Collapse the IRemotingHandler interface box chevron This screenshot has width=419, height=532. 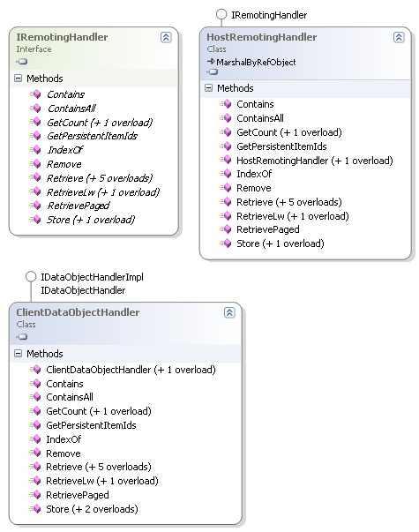[x=166, y=37]
